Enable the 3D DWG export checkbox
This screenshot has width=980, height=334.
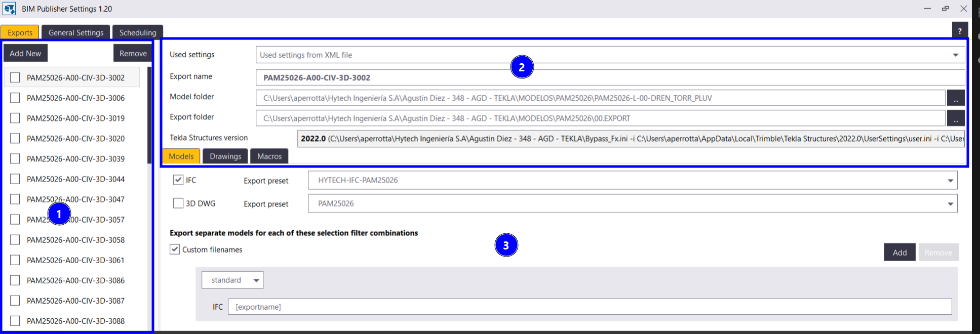(x=178, y=203)
